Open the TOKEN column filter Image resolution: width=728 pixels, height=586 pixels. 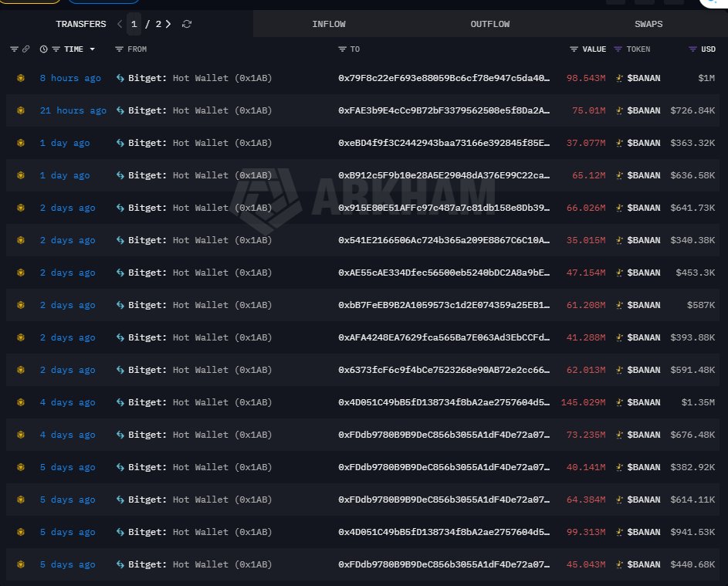[x=618, y=49]
